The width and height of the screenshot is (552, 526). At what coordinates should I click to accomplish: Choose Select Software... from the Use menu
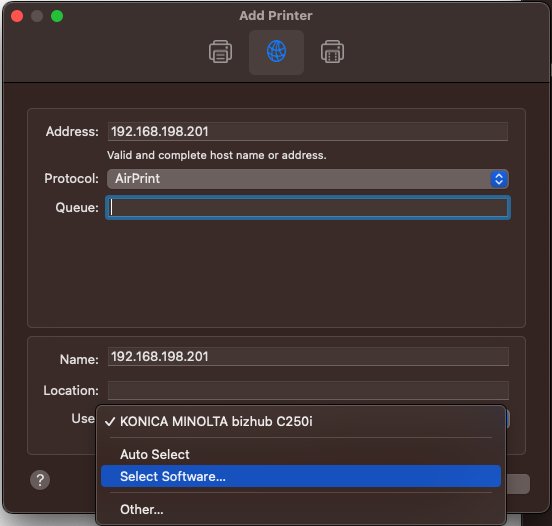301,476
